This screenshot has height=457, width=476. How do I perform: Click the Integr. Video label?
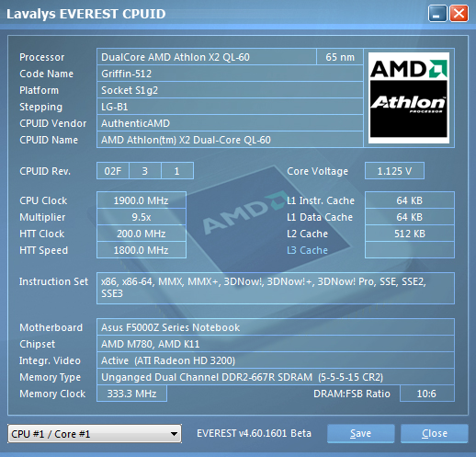pyautogui.click(x=50, y=360)
